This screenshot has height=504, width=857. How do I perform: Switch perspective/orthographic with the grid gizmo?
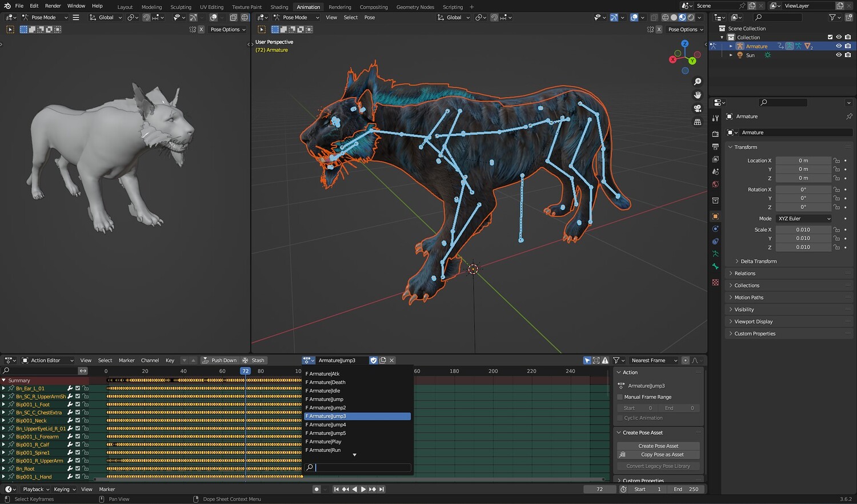coord(698,122)
